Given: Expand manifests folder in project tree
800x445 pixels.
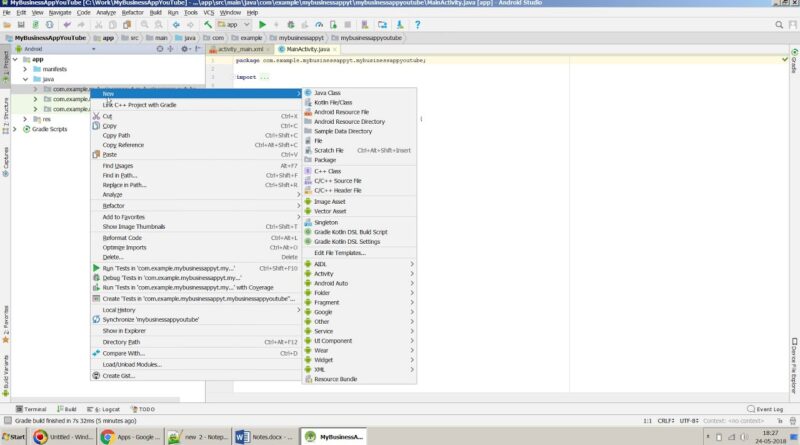Looking at the screenshot, I should [x=25, y=69].
